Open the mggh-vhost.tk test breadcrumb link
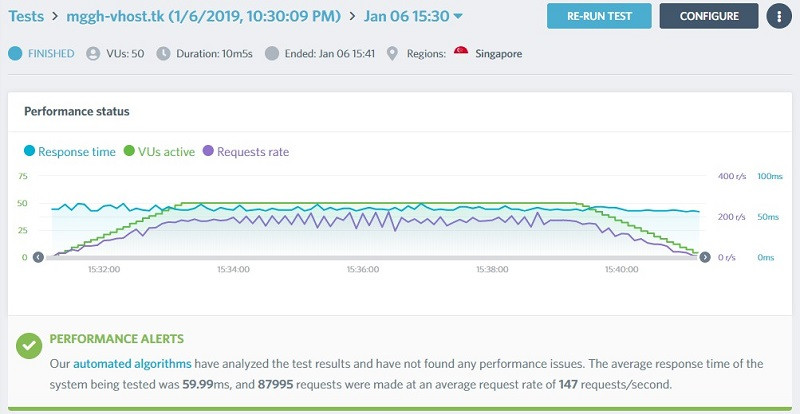Viewport: 800px width, 414px height. pos(204,16)
